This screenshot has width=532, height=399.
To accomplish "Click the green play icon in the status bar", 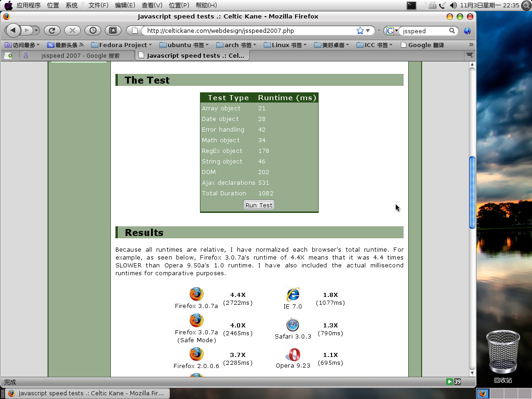I will pyautogui.click(x=449, y=382).
